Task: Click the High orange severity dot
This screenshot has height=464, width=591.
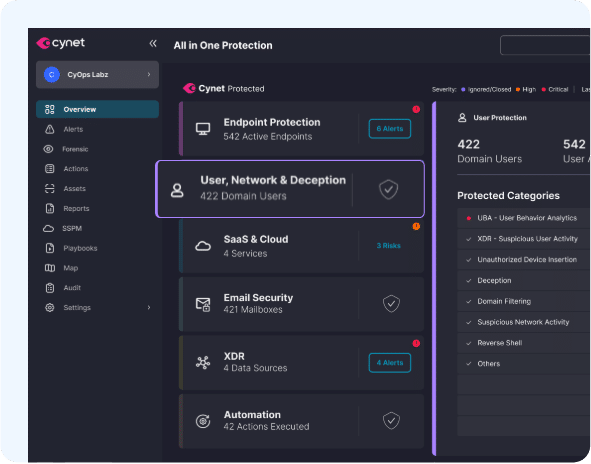Action: tap(518, 90)
